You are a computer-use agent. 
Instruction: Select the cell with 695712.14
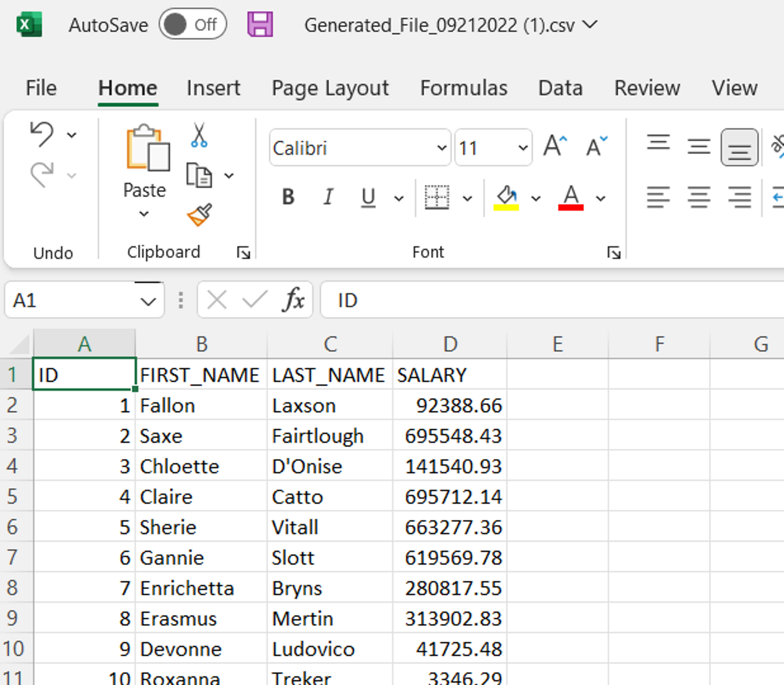[x=450, y=496]
